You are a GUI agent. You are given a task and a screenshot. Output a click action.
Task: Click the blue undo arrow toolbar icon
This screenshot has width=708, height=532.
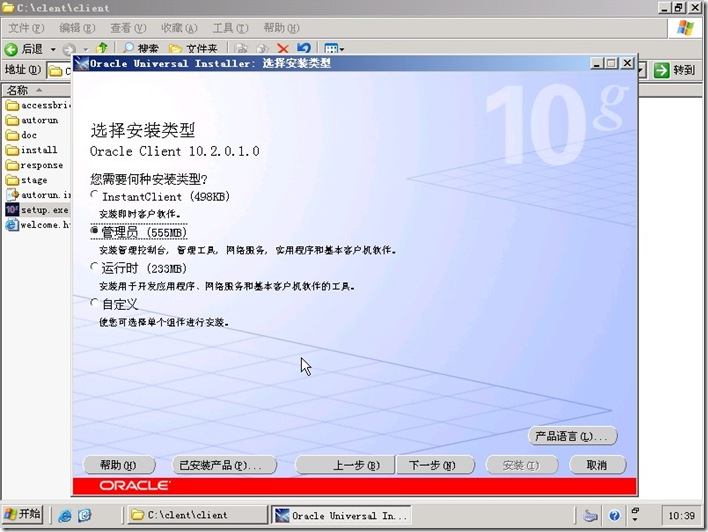pos(304,48)
